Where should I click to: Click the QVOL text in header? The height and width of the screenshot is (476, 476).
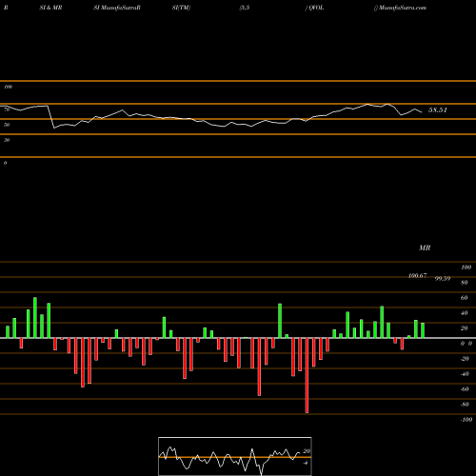(x=316, y=8)
